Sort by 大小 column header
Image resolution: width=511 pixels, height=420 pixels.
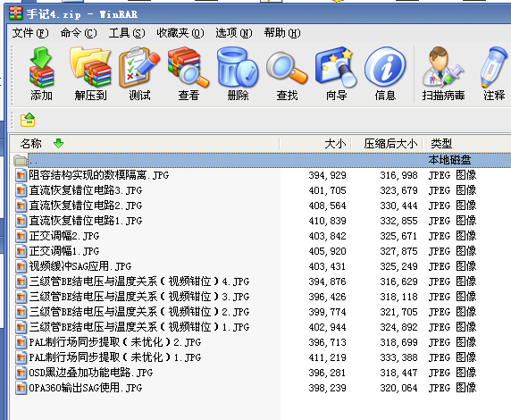coord(315,144)
